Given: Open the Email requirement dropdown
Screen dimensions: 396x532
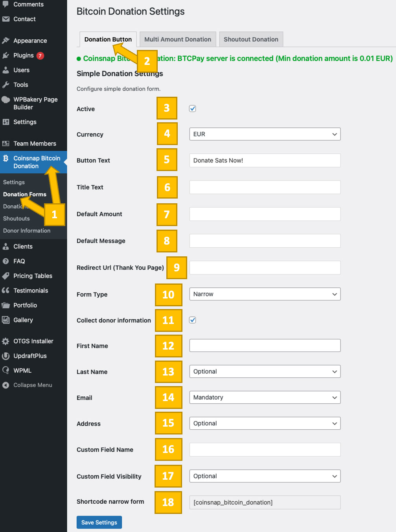Looking at the screenshot, I should pos(265,397).
